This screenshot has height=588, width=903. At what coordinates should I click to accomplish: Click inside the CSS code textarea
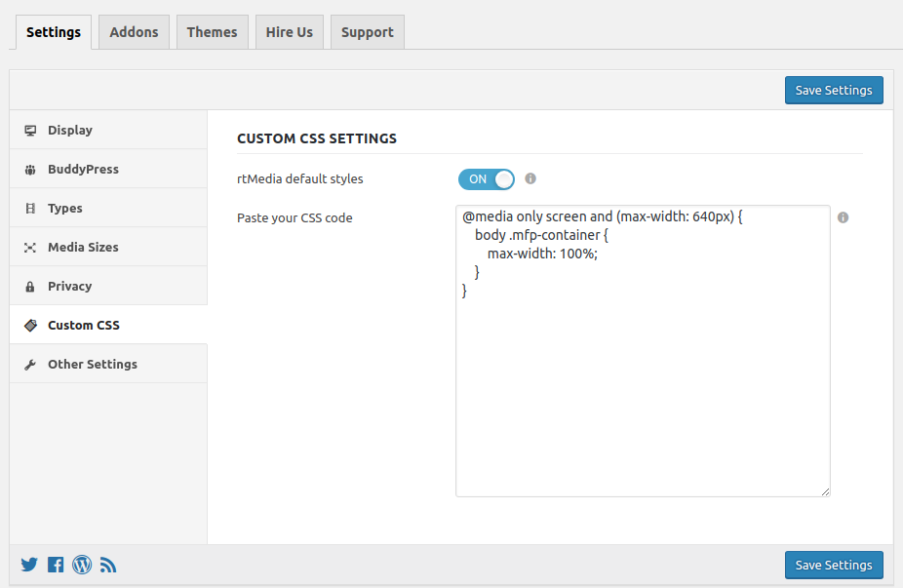pyautogui.click(x=643, y=390)
